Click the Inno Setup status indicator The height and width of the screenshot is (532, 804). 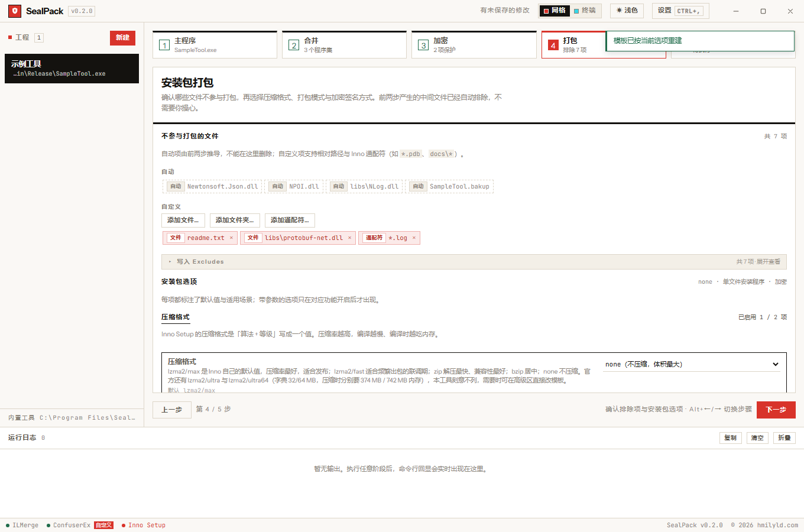pyautogui.click(x=144, y=525)
